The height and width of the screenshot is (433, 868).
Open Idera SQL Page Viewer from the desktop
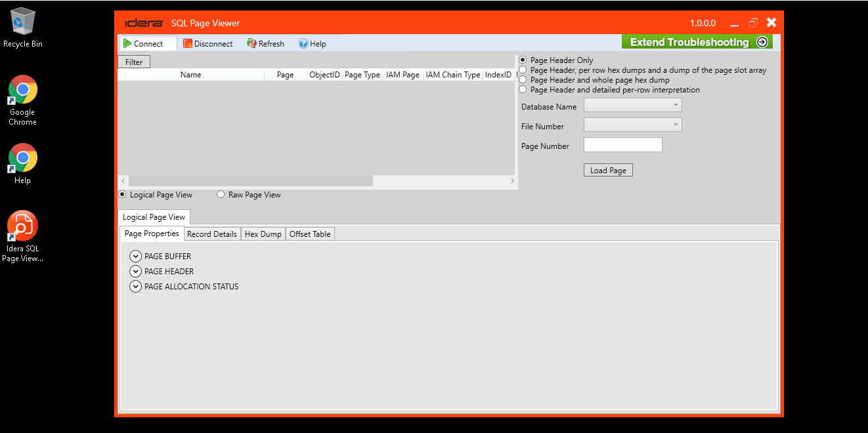click(x=22, y=225)
